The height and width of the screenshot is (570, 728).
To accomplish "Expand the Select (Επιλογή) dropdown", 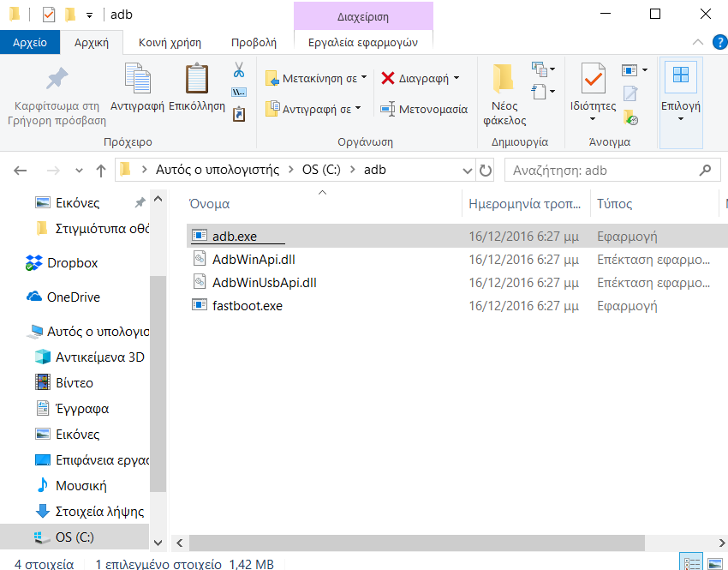I will [681, 118].
